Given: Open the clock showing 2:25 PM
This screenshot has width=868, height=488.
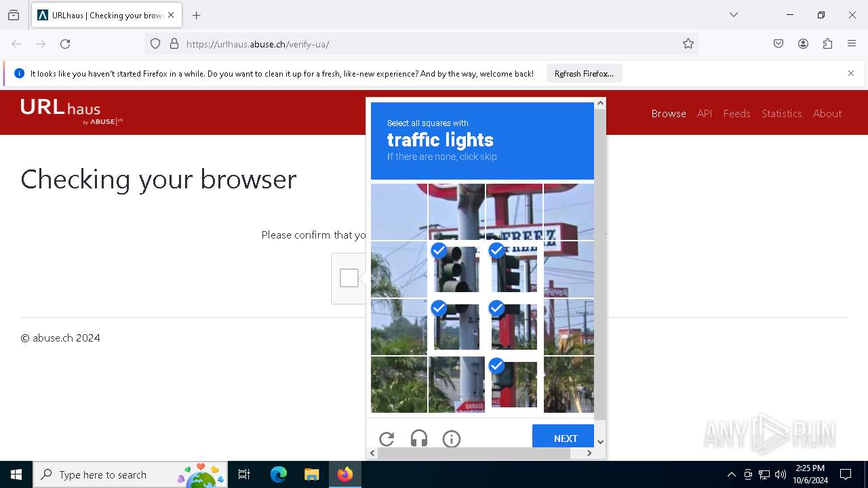Looking at the screenshot, I should (x=810, y=474).
